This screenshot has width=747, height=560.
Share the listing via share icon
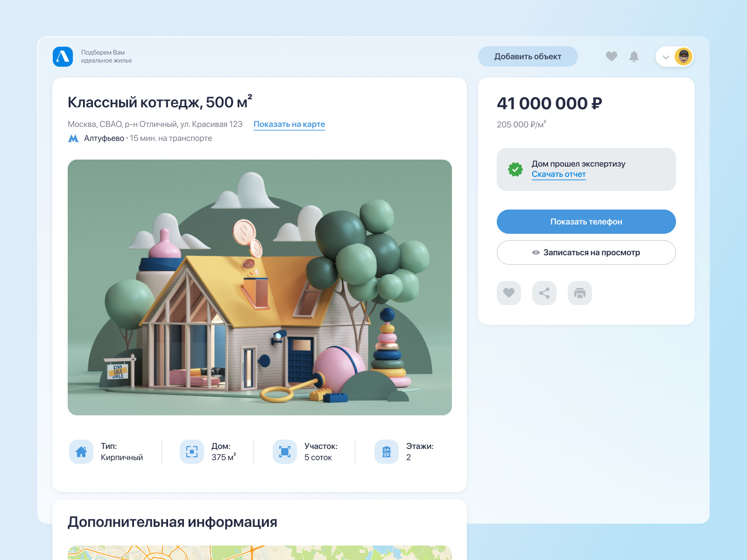(544, 293)
